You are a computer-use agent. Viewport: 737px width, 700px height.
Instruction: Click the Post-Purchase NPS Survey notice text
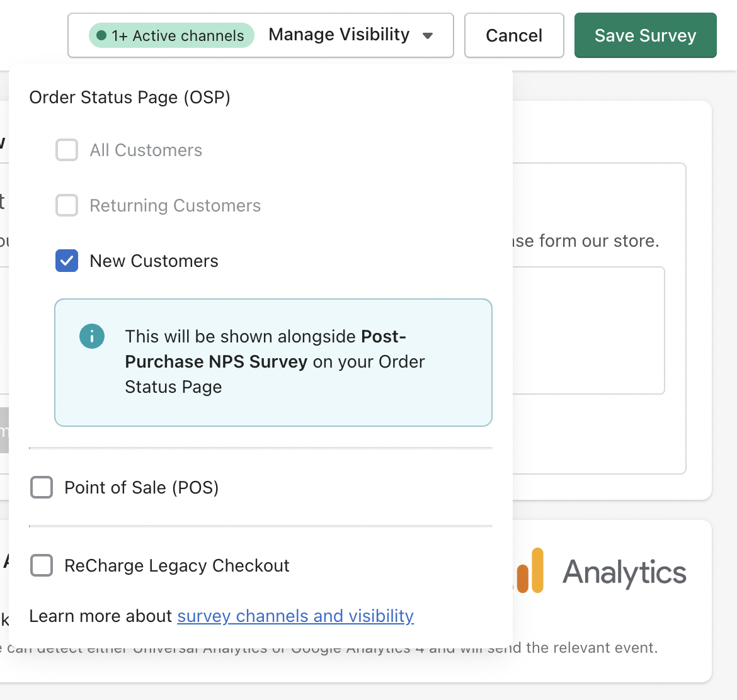click(x=275, y=362)
